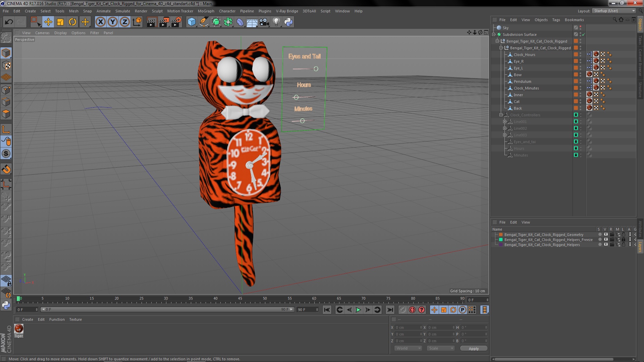
Task: Open the Layout Startup dropdown
Action: tap(614, 11)
